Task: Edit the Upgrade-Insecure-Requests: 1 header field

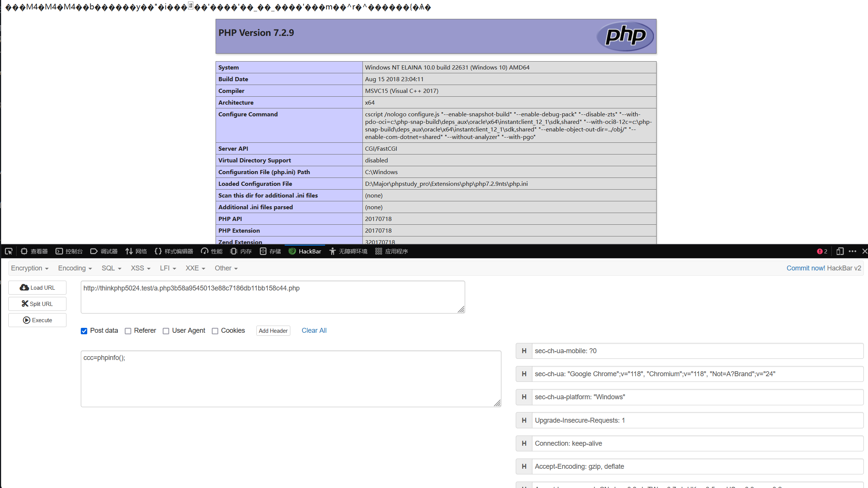Action: [x=698, y=420]
